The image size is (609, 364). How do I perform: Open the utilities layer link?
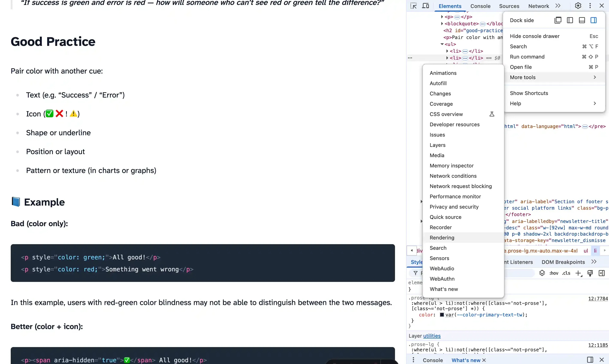pyautogui.click(x=432, y=336)
